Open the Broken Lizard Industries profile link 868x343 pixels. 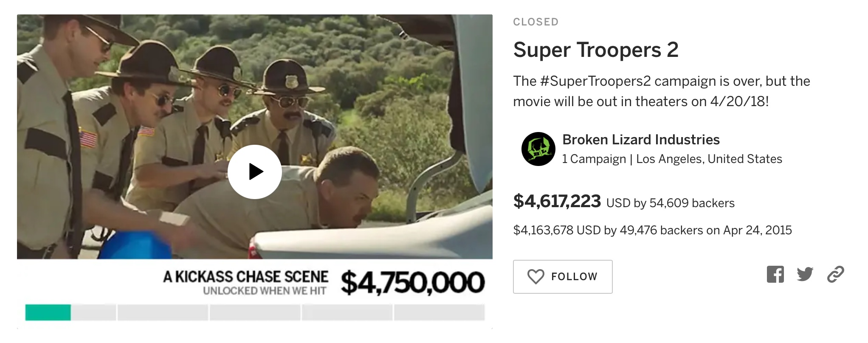640,140
